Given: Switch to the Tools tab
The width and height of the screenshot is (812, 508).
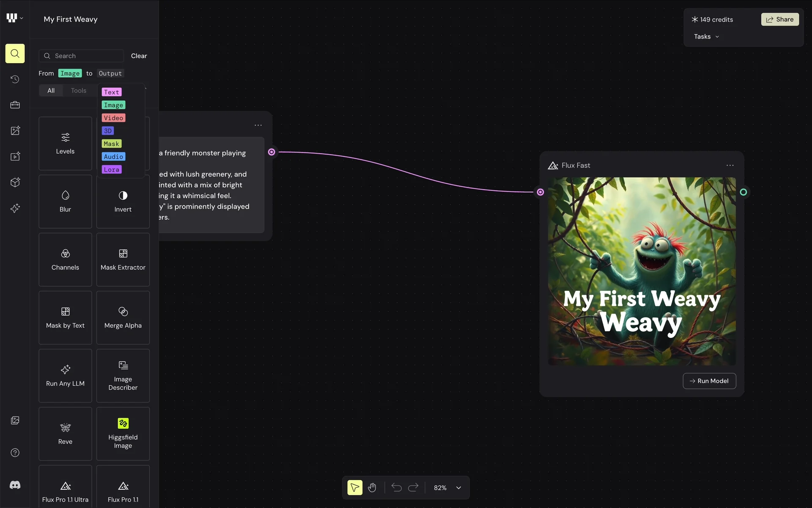Looking at the screenshot, I should click(x=78, y=91).
